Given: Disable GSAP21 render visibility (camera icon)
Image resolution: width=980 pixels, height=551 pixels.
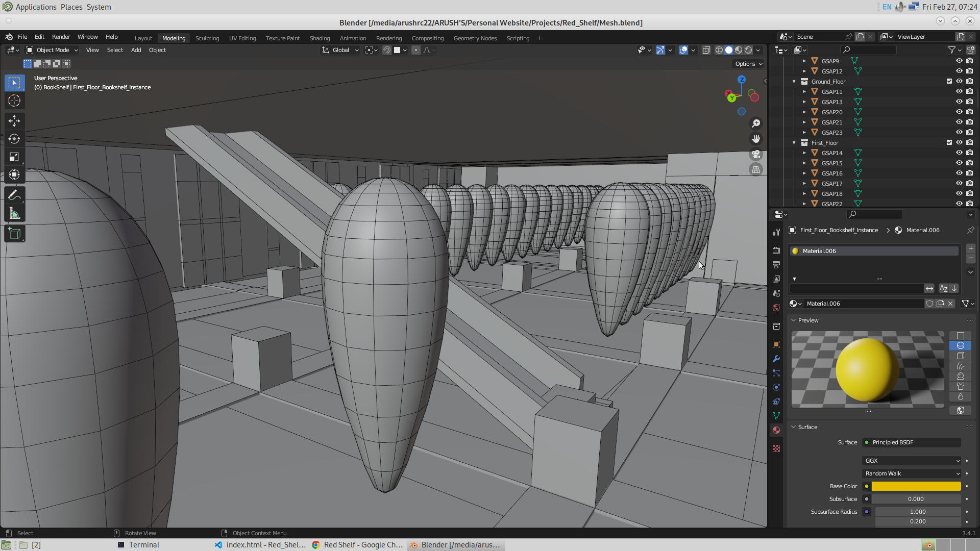Looking at the screenshot, I should [969, 122].
